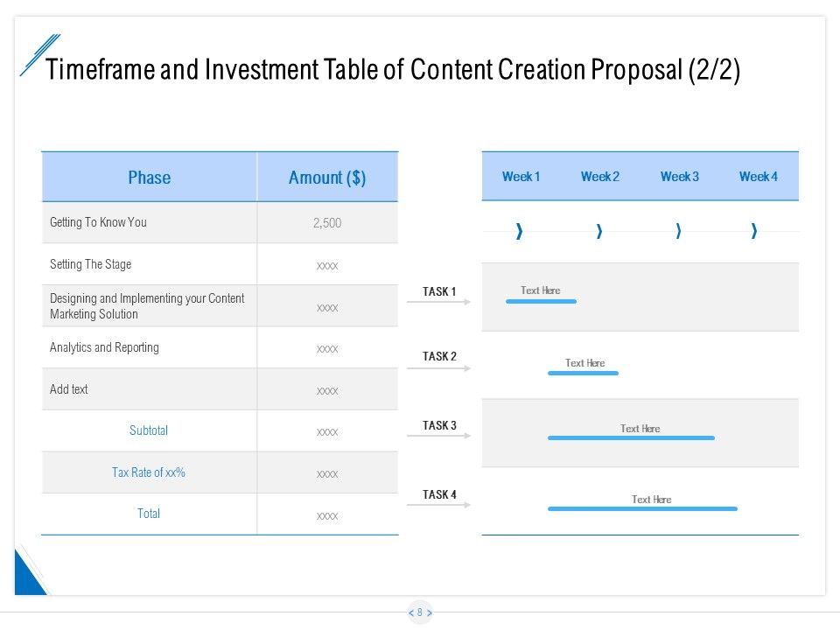Viewport: 840px width, 630px height.
Task: Click the next slide arrow beside page 8
Action: [429, 612]
